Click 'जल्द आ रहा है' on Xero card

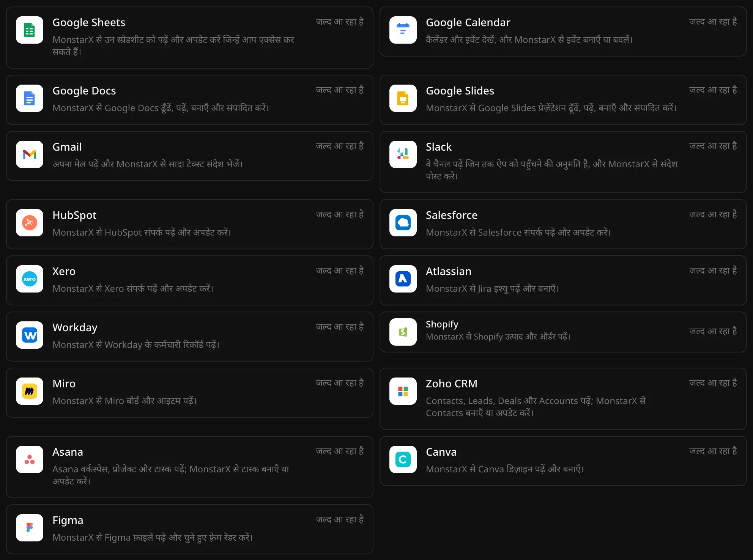(340, 271)
